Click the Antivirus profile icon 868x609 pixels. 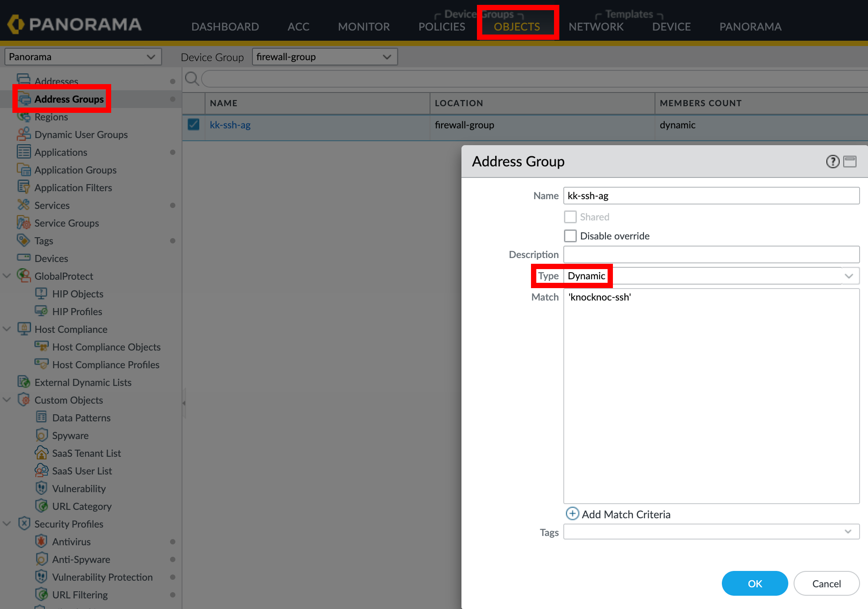coord(41,541)
